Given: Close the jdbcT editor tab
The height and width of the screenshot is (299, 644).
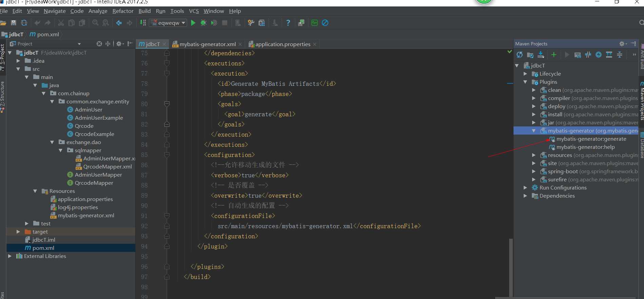Looking at the screenshot, I should [164, 44].
